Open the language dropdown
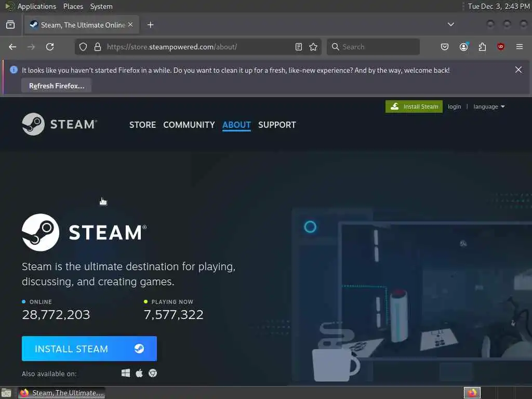This screenshot has width=532, height=399. [489, 107]
